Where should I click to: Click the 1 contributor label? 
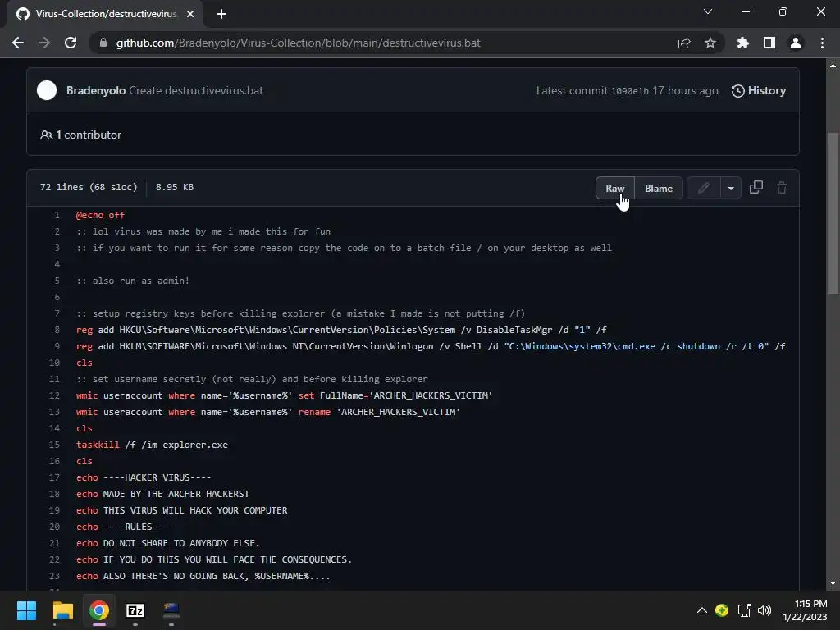81,135
